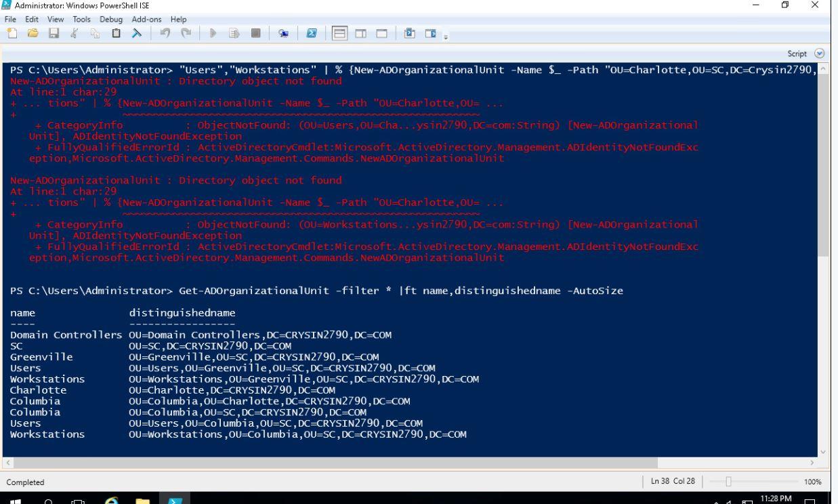Click first Directory object not found error
The height and width of the screenshot is (504, 838).
pyautogui.click(x=260, y=81)
